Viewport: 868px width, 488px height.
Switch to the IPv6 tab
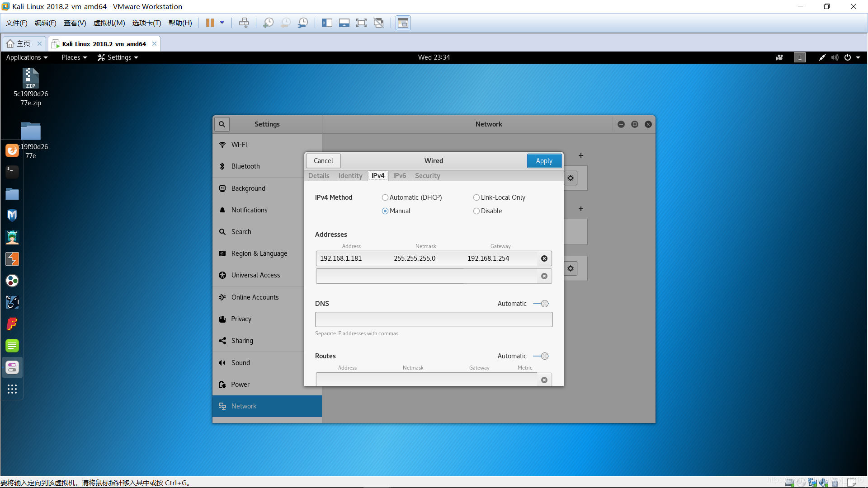point(400,176)
